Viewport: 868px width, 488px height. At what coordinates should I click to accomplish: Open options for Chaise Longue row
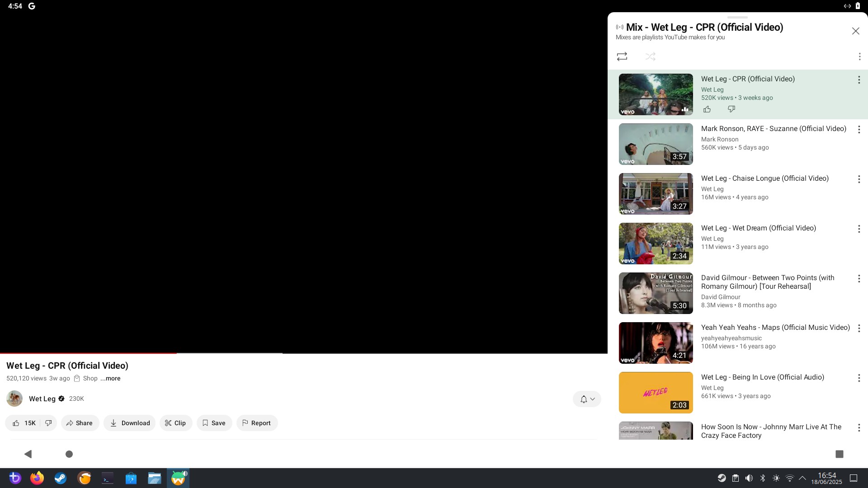coord(859,179)
